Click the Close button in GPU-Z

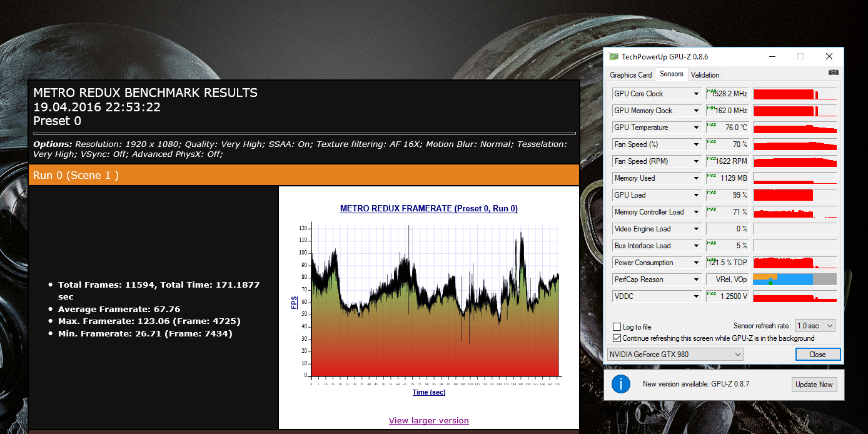click(817, 355)
